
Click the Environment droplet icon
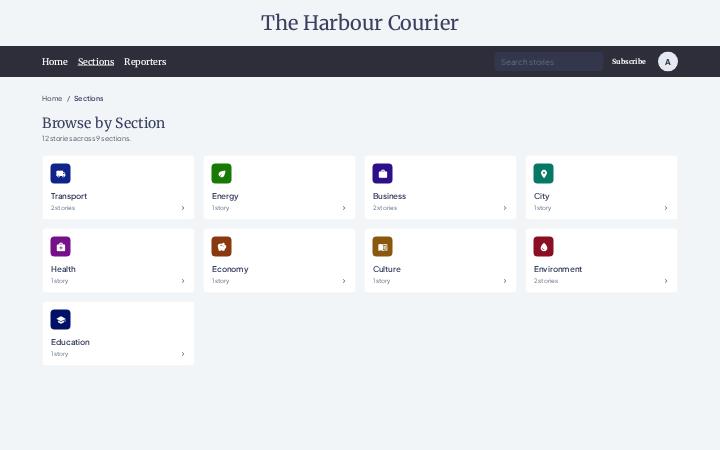coord(544,247)
